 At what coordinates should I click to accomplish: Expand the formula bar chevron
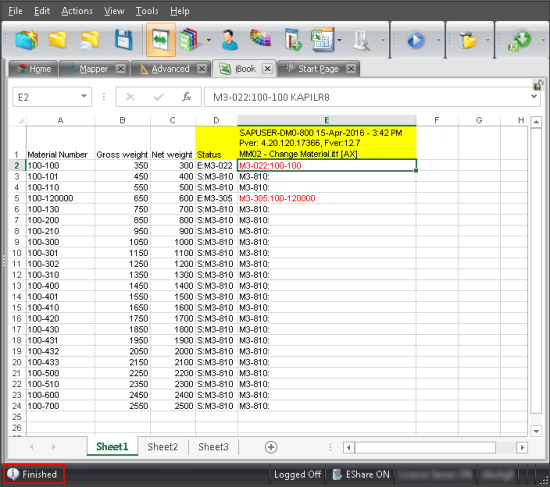534,96
